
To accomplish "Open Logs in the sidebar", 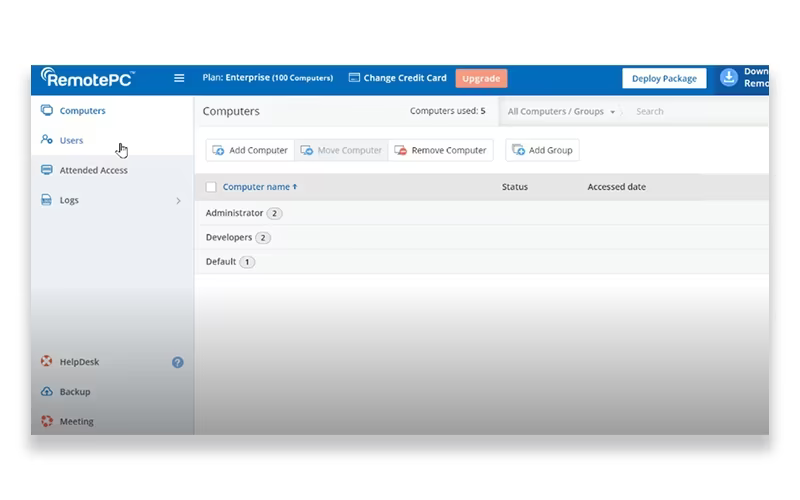I will (69, 200).
